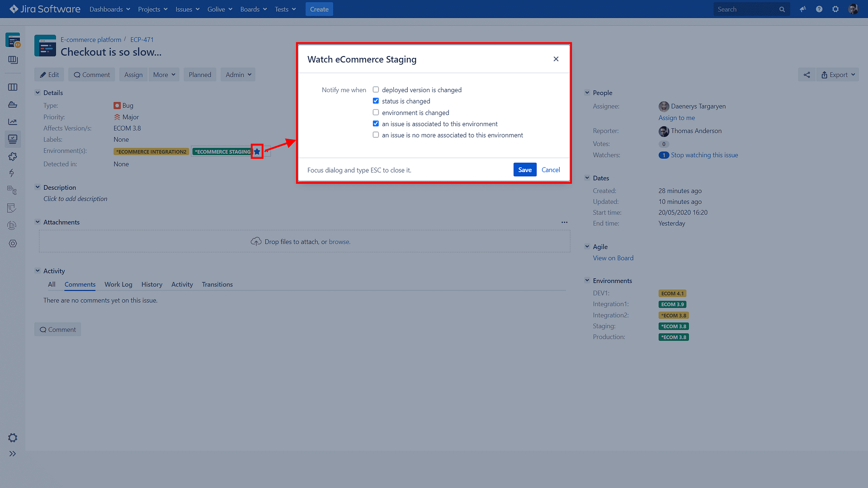Click 'Stop watching this issue' link
The width and height of the screenshot is (868, 488).
coord(704,155)
